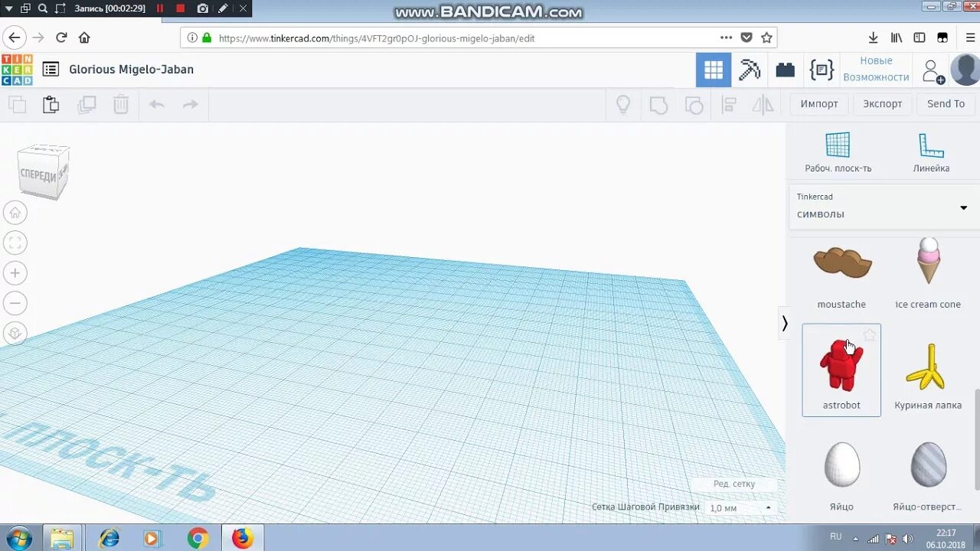Open the snap grid 1,0 мм dropdown
Screen dimensions: 980x551
[740, 507]
